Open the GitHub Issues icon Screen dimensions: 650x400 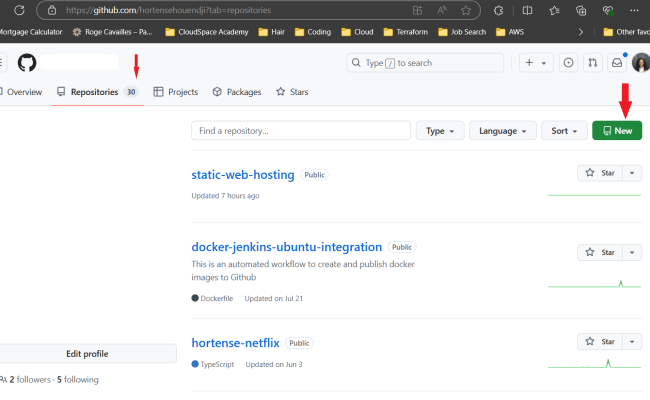tap(568, 63)
